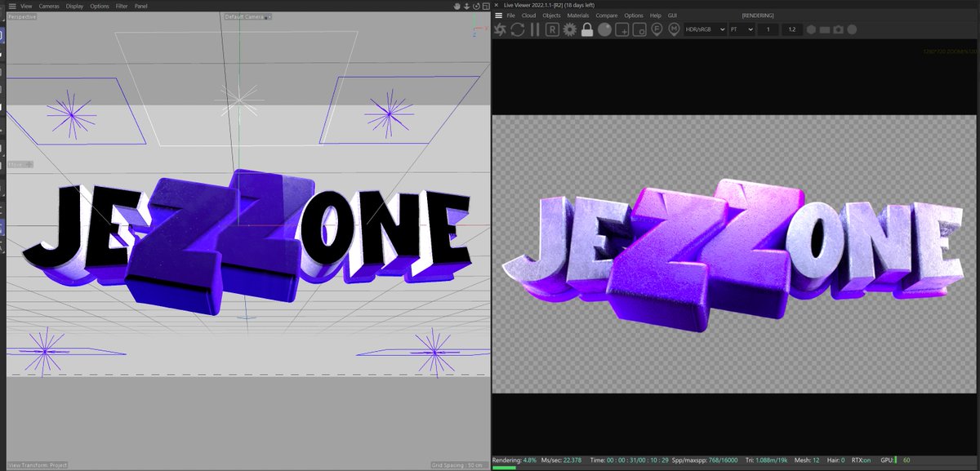Save the render using the camera icon

[x=837, y=29]
